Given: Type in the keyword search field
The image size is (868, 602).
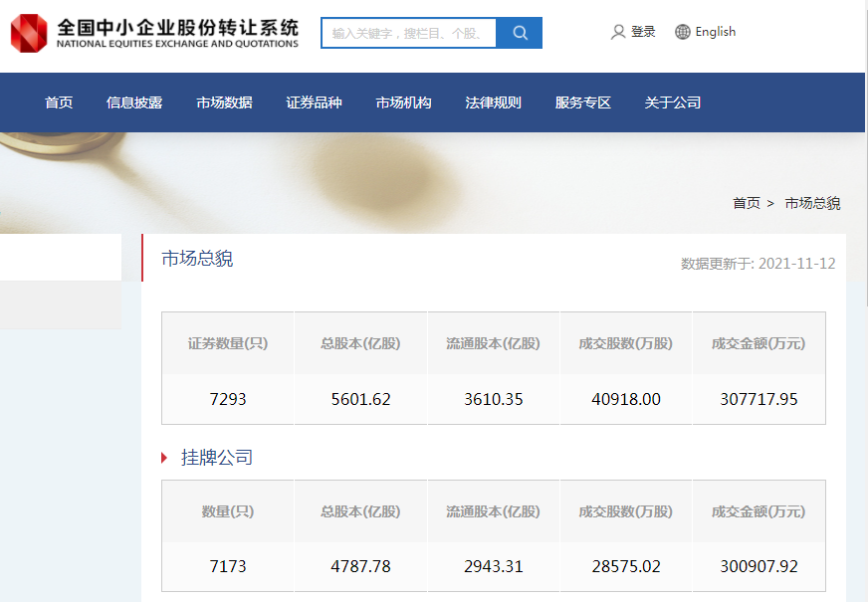Looking at the screenshot, I should pos(409,33).
